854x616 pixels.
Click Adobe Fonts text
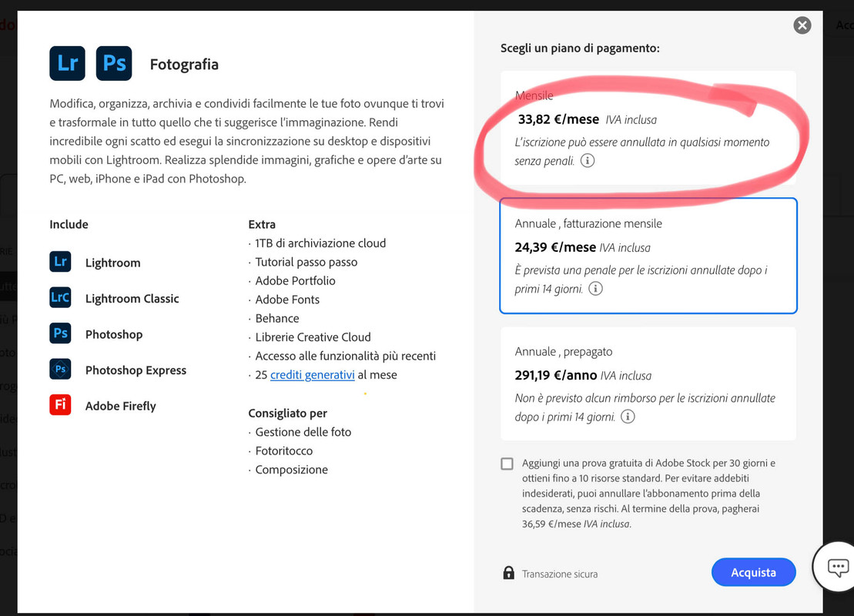click(287, 300)
